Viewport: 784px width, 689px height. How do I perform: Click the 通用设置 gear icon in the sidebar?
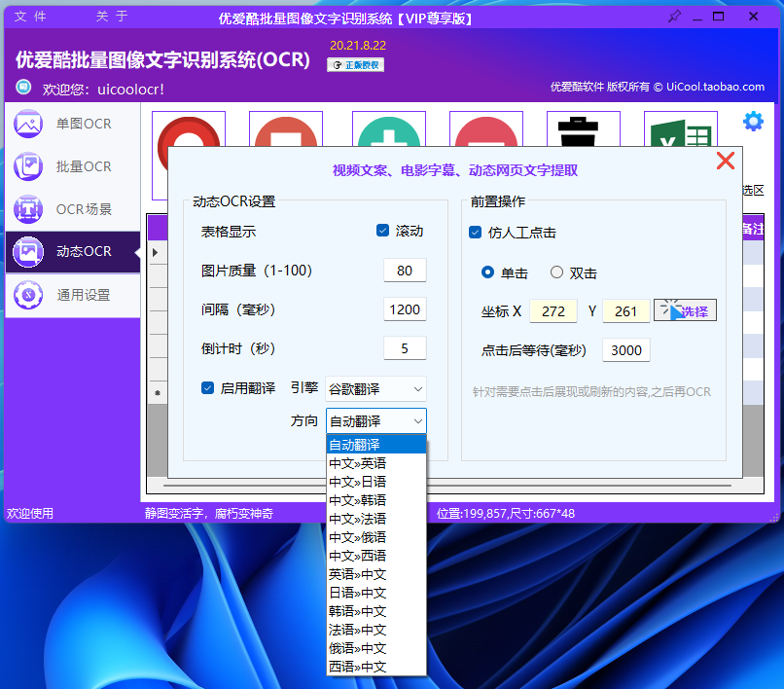[28, 295]
